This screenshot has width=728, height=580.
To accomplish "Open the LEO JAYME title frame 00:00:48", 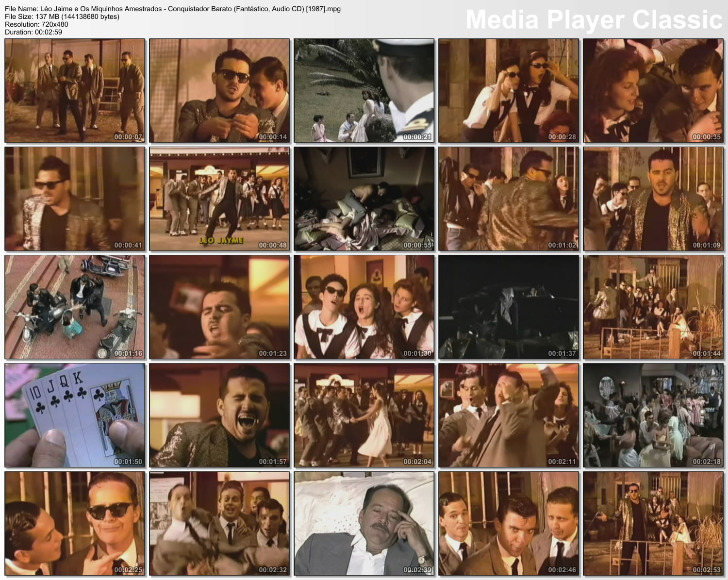I will (x=219, y=199).
